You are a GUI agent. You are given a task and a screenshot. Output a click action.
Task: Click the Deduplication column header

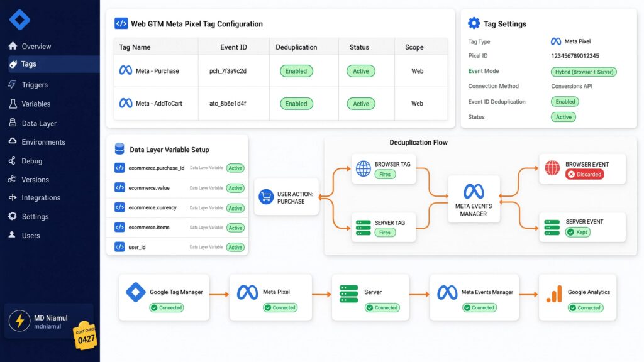[x=296, y=47]
